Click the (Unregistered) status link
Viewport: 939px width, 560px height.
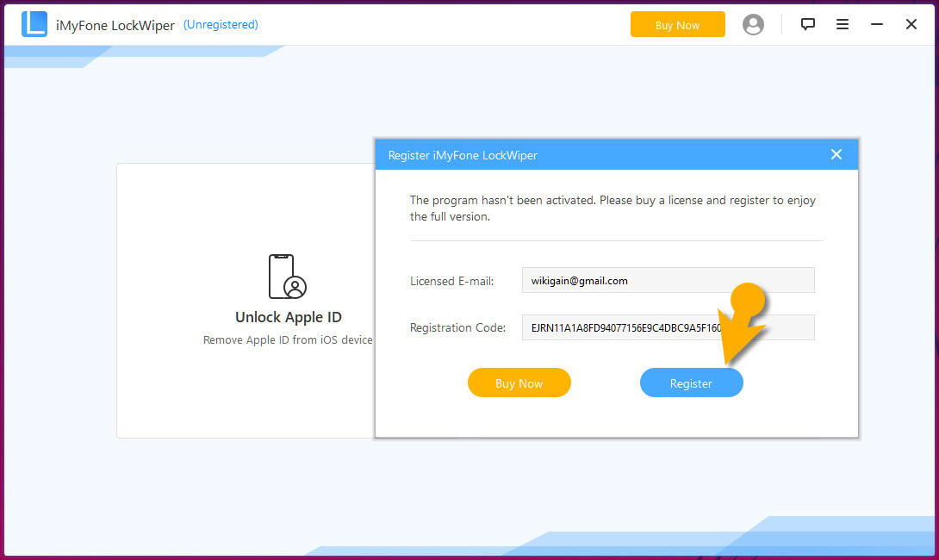coord(221,25)
